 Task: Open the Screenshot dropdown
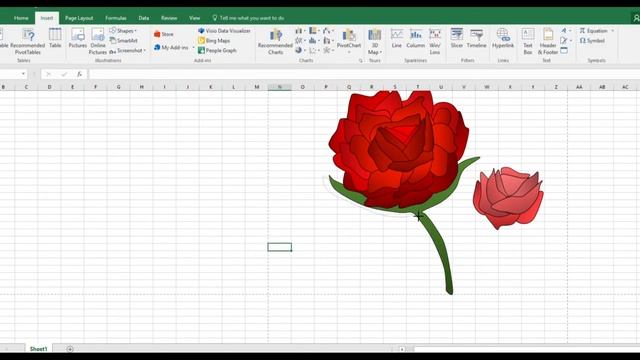(x=127, y=50)
